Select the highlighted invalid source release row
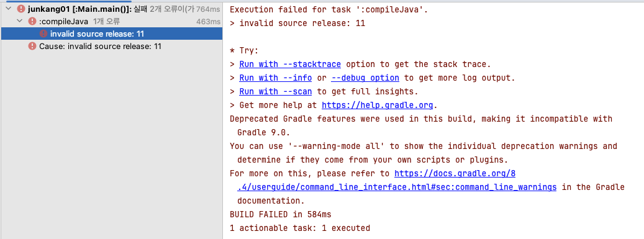 click(111, 34)
